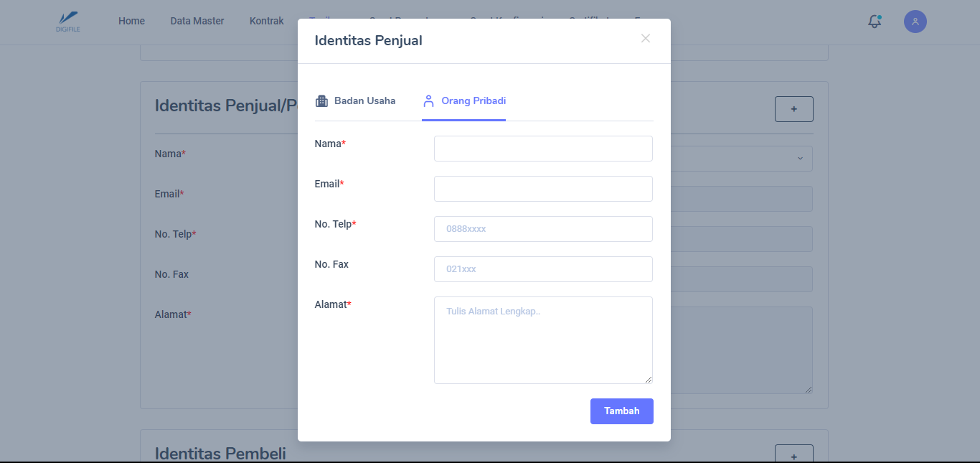The image size is (980, 463).
Task: Open the notification bell
Action: tap(875, 22)
